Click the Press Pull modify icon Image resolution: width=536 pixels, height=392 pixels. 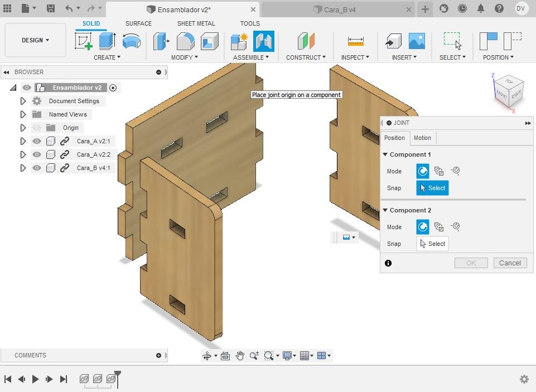[x=161, y=41]
